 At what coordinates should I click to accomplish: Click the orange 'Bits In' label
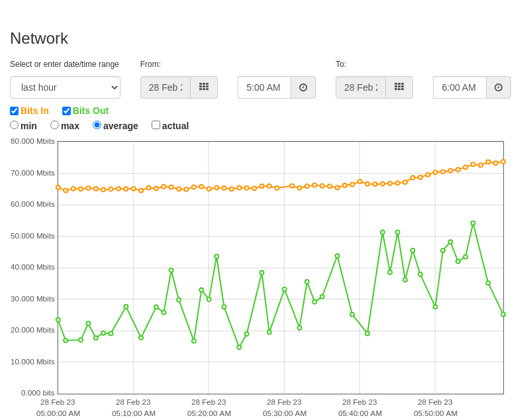tap(34, 111)
